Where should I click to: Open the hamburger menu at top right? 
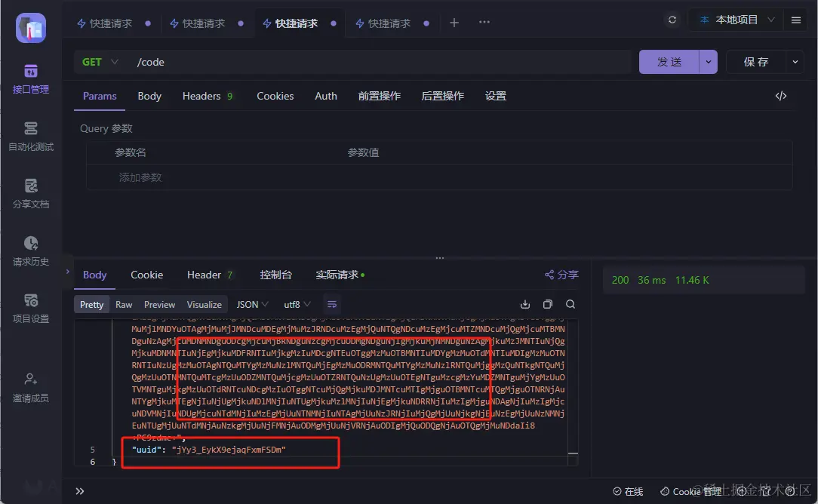(795, 20)
